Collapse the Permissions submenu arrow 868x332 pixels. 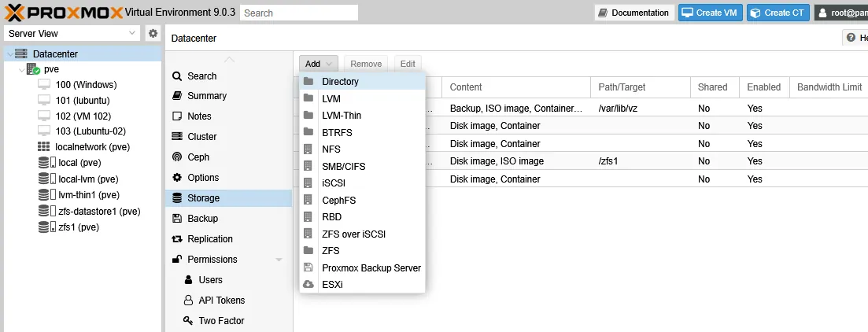(279, 260)
